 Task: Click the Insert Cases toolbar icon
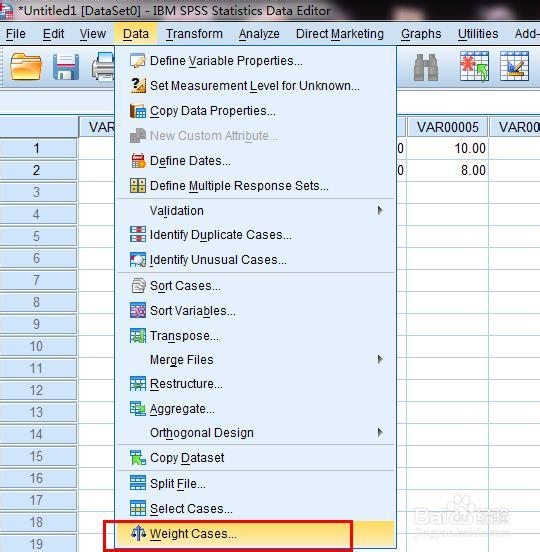click(474, 66)
